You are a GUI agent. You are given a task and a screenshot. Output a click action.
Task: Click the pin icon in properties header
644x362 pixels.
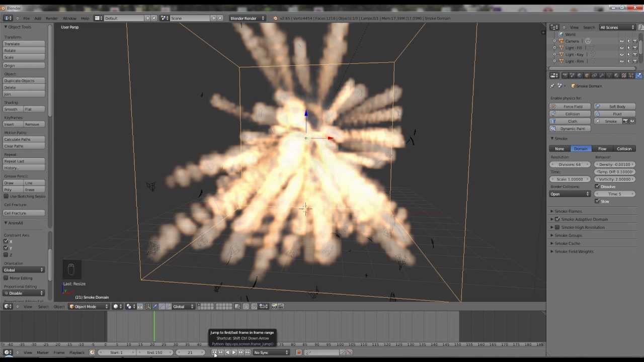[x=552, y=86]
